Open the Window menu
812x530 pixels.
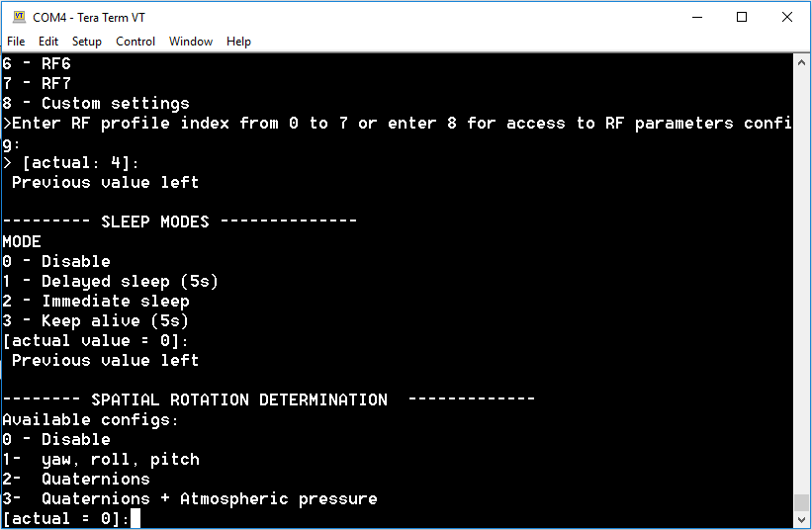click(191, 42)
